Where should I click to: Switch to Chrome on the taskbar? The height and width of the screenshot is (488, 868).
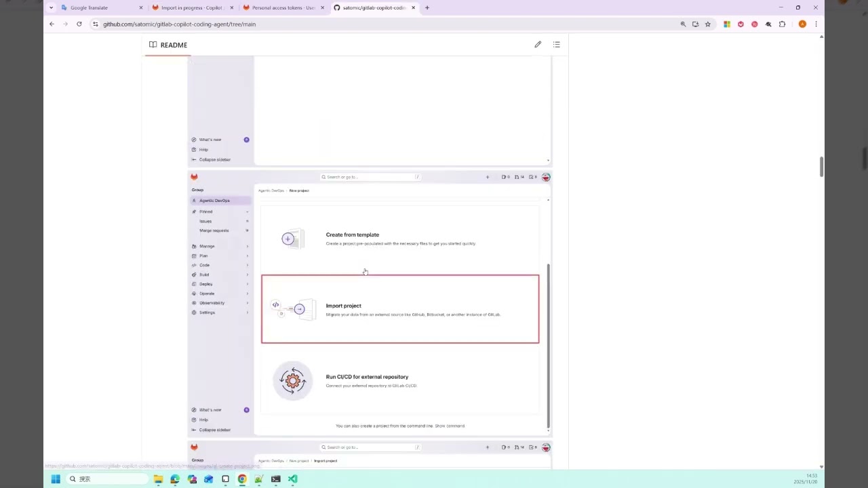point(242,479)
